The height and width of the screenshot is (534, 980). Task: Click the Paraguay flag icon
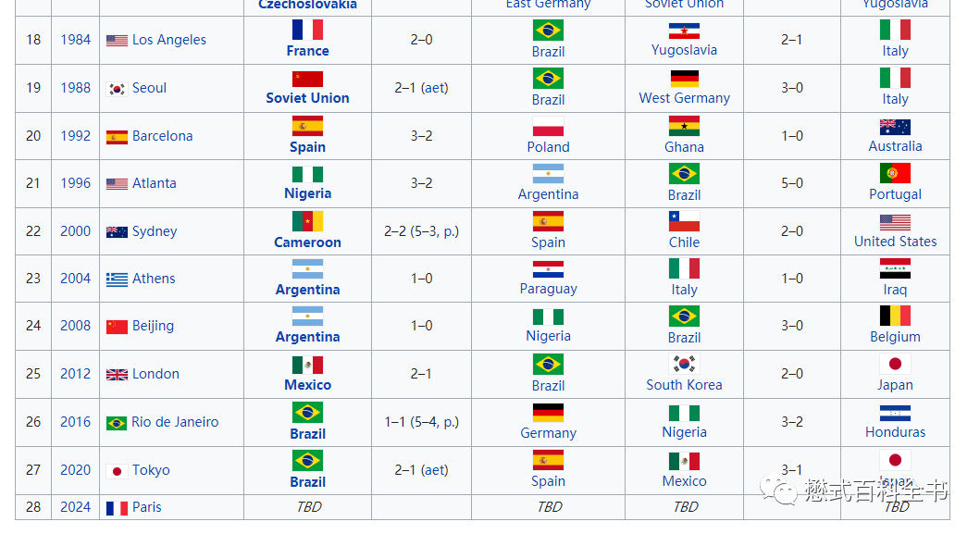pyautogui.click(x=548, y=269)
